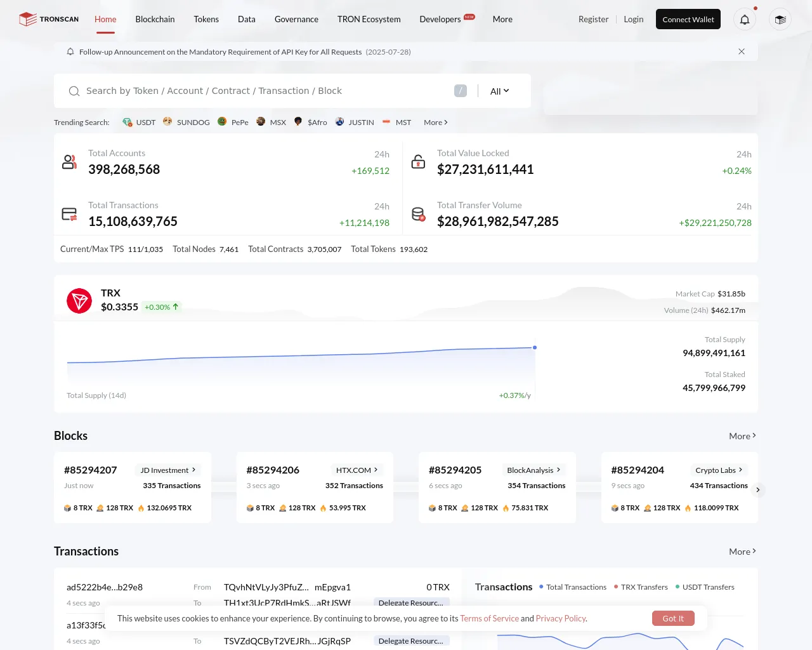Screen dimensions: 812x650
Task: Open the Data menu
Action: [247, 19]
